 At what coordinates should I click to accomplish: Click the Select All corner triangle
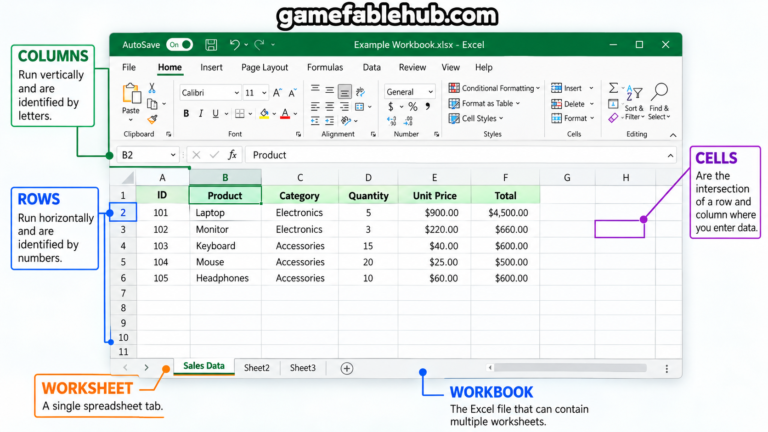coord(128,178)
